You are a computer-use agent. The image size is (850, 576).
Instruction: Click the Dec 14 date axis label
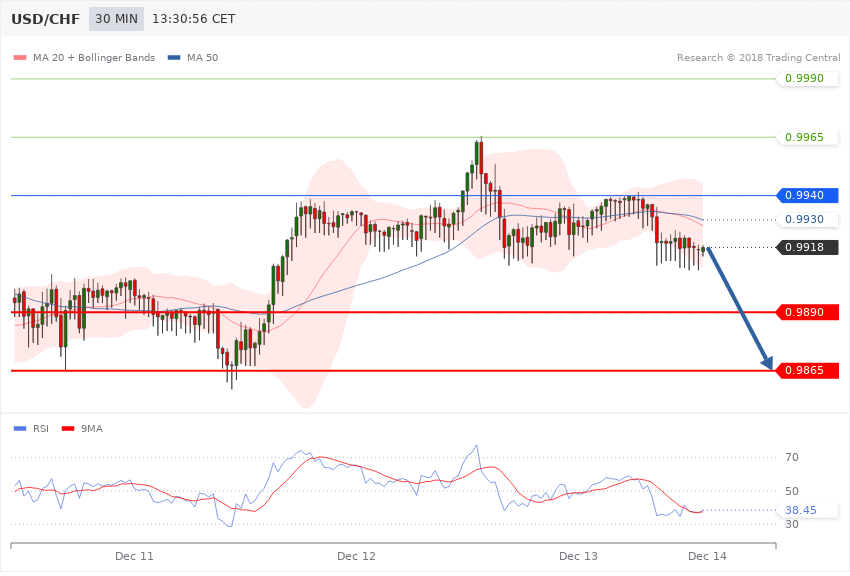tap(707, 556)
